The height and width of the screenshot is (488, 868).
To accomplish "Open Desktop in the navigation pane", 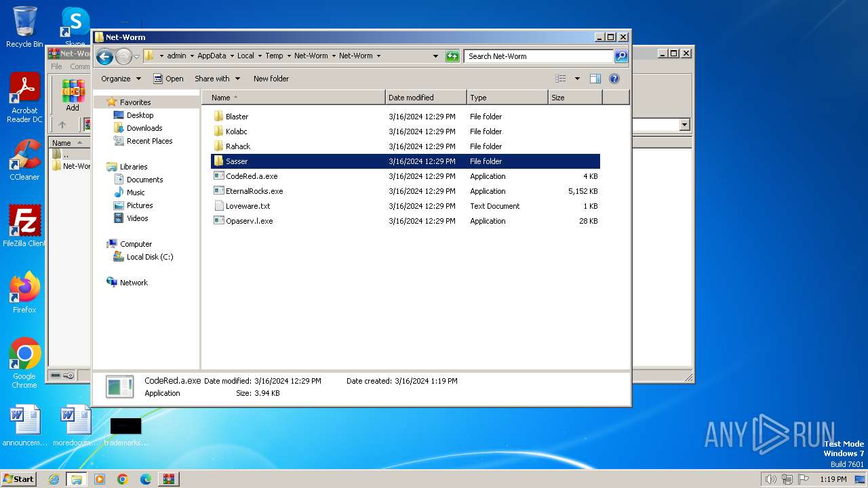I will pyautogui.click(x=140, y=115).
